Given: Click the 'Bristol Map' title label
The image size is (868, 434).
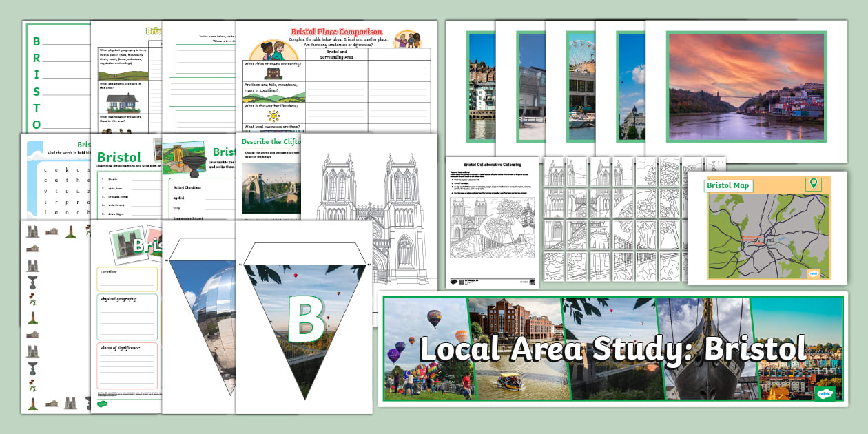Looking at the screenshot, I should [x=729, y=185].
